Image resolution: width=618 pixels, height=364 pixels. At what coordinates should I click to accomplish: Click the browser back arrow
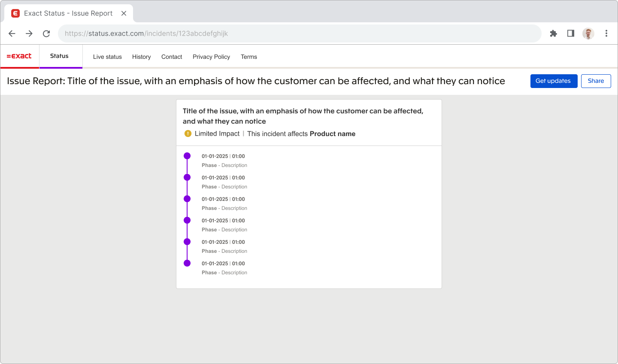[12, 33]
